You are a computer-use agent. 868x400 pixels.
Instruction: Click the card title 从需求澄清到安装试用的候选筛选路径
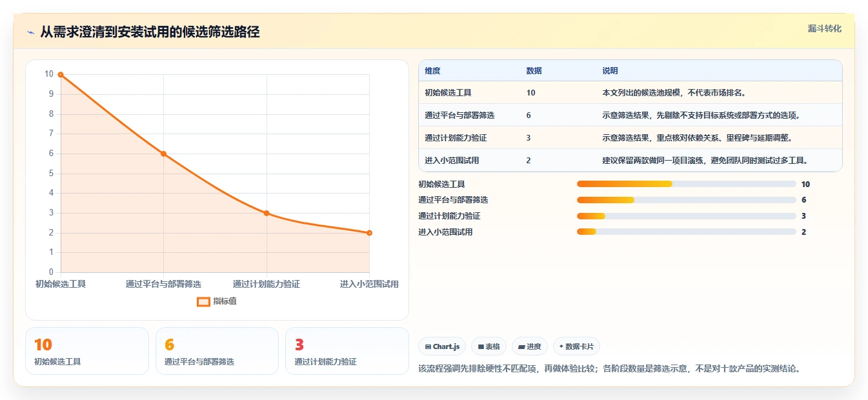tap(150, 32)
